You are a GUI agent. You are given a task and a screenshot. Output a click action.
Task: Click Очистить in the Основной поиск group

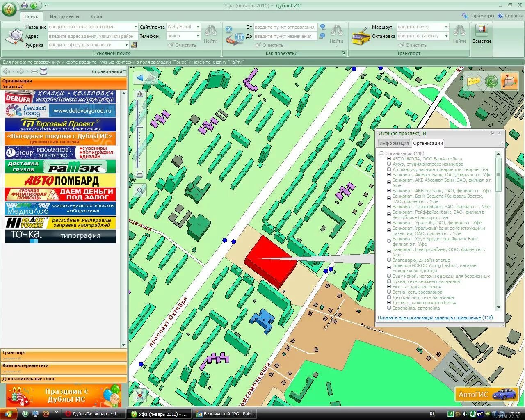[x=182, y=45]
